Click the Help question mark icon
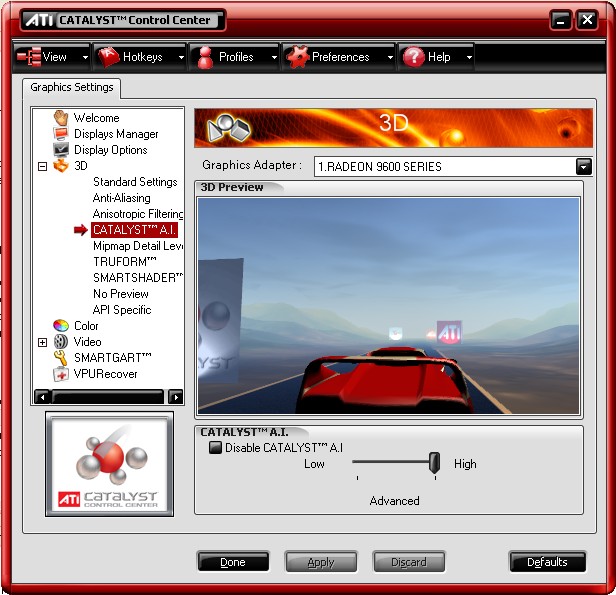 click(414, 57)
